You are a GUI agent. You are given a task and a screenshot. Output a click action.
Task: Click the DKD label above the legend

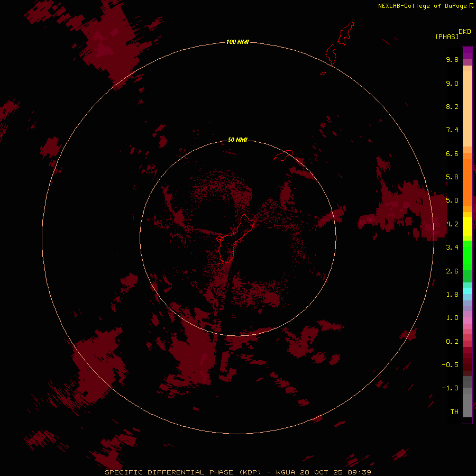(x=465, y=32)
